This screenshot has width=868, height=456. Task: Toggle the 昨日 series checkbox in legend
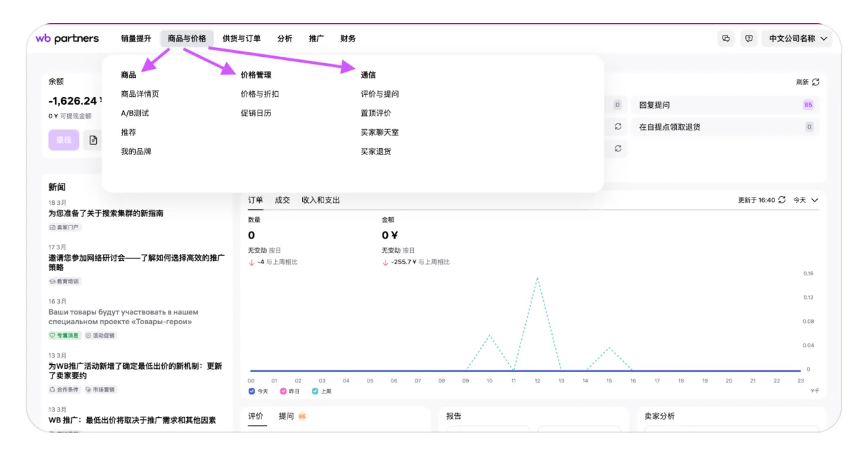pyautogui.click(x=283, y=391)
